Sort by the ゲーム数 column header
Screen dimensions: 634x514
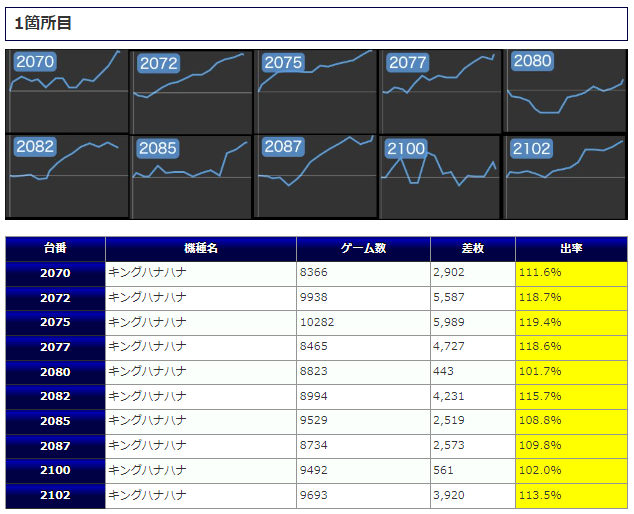pos(363,249)
